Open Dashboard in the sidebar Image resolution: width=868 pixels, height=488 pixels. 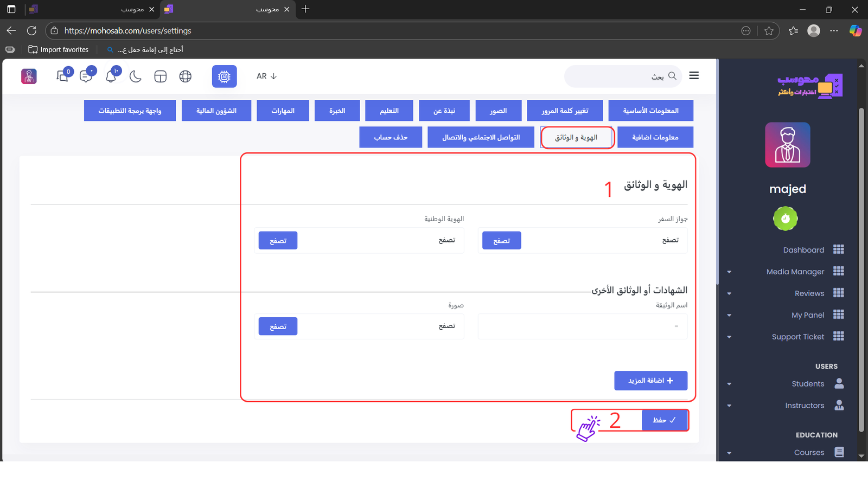point(803,250)
